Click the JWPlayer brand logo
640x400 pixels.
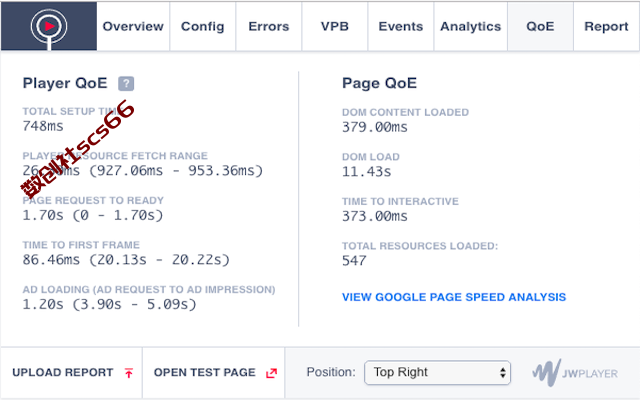click(575, 373)
